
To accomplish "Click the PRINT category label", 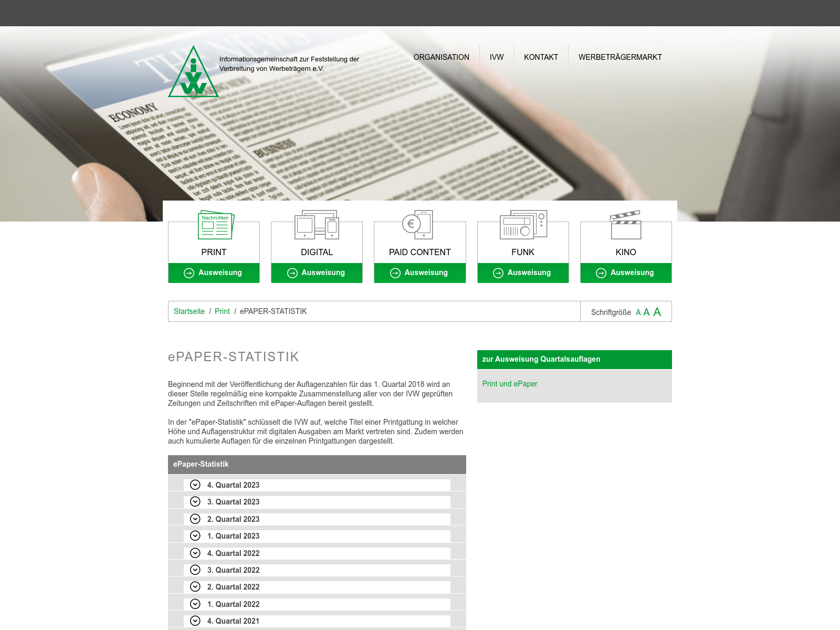I will click(214, 252).
